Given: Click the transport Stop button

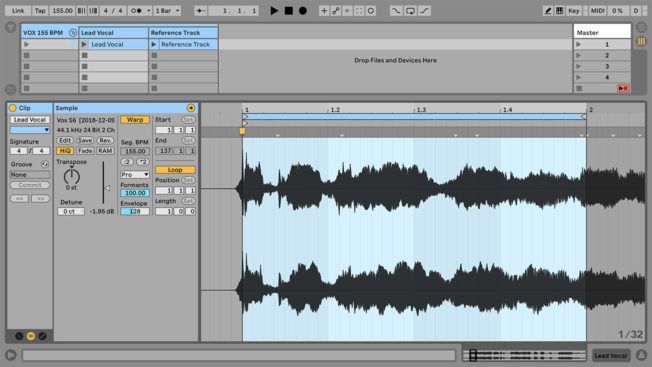Looking at the screenshot, I should point(289,11).
